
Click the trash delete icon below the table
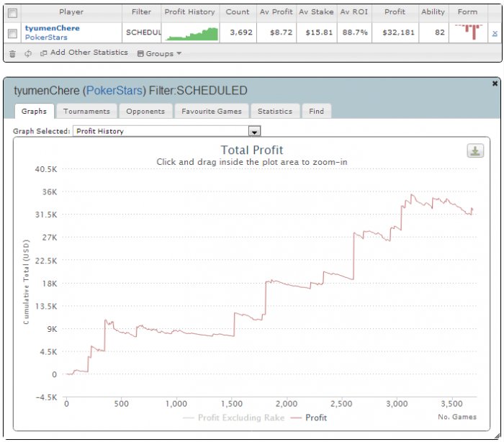pyautogui.click(x=12, y=54)
